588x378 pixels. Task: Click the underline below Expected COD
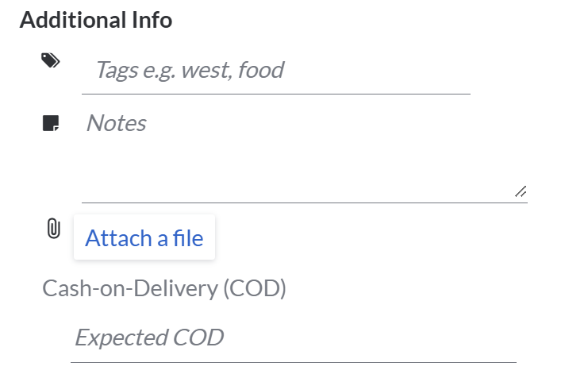coord(293,362)
